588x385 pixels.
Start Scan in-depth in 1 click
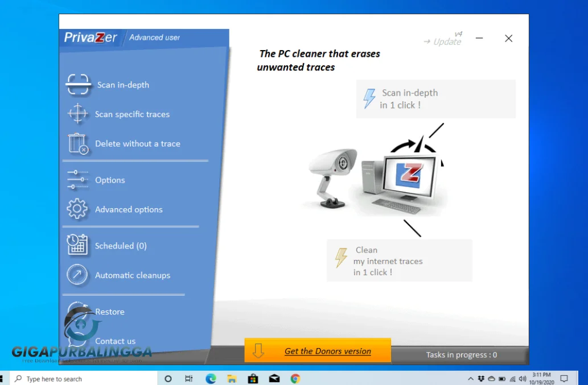tap(436, 99)
